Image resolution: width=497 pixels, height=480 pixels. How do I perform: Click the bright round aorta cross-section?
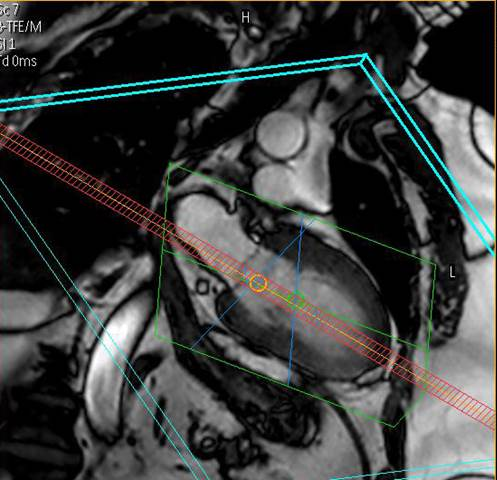pyautogui.click(x=282, y=135)
